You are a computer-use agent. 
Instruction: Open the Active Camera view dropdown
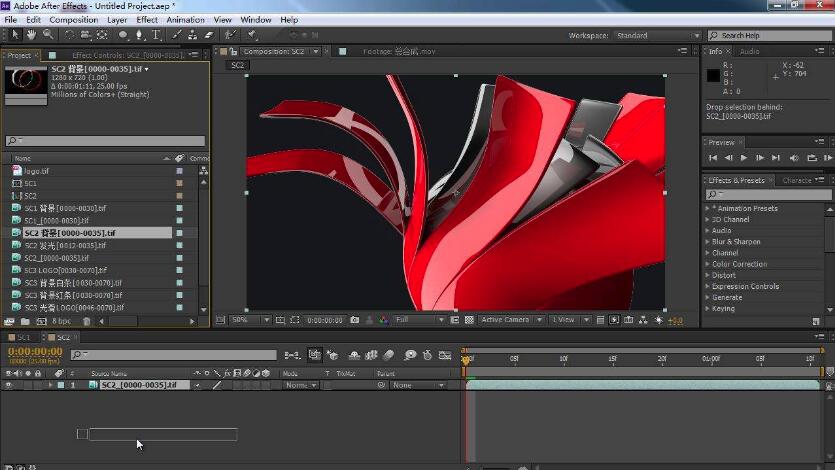click(510, 320)
